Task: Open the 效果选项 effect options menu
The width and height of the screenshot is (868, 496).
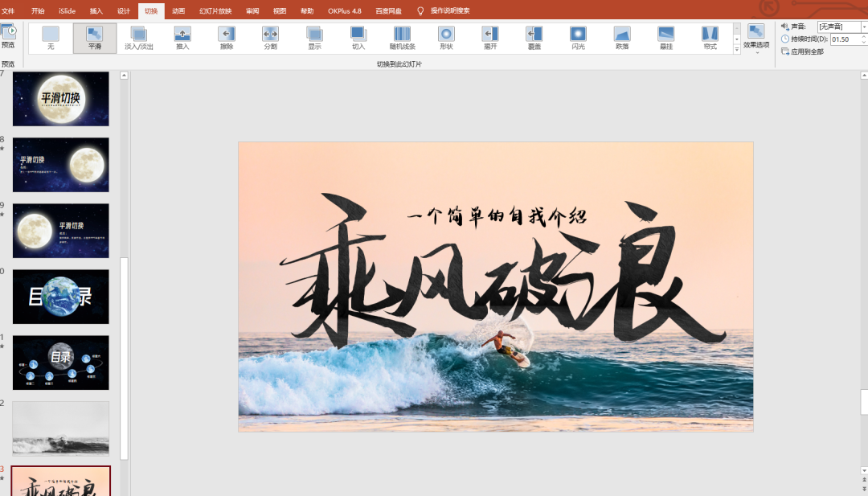Action: point(756,39)
